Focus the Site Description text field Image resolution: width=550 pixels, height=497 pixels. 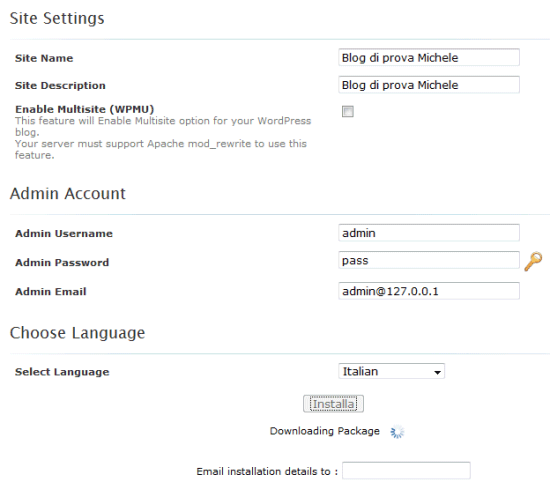[x=429, y=85]
